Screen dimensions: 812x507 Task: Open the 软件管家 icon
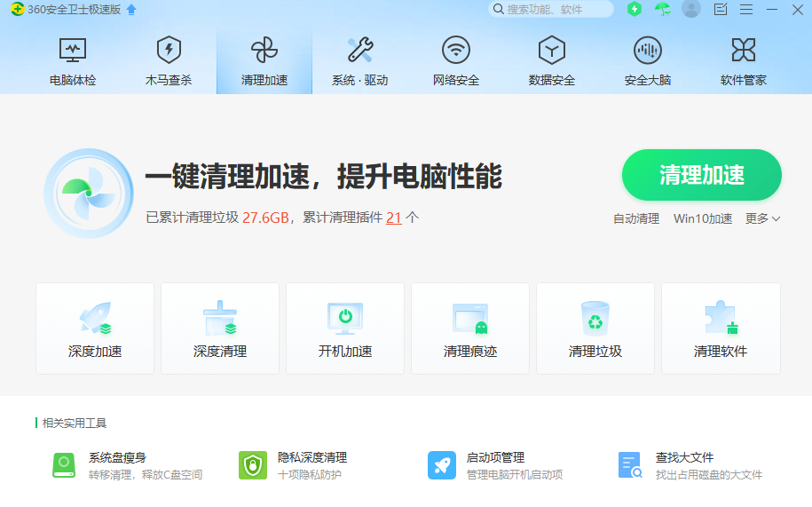click(x=743, y=50)
